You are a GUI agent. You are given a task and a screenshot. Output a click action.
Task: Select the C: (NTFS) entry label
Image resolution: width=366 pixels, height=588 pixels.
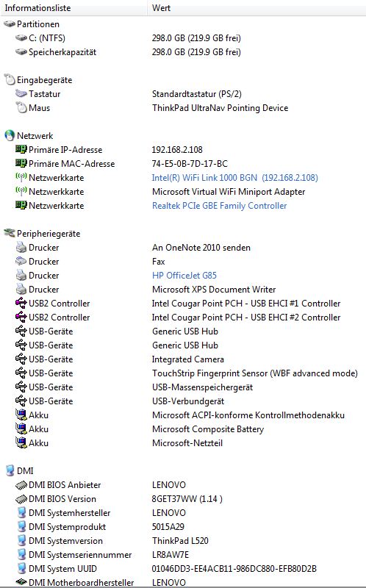47,38
